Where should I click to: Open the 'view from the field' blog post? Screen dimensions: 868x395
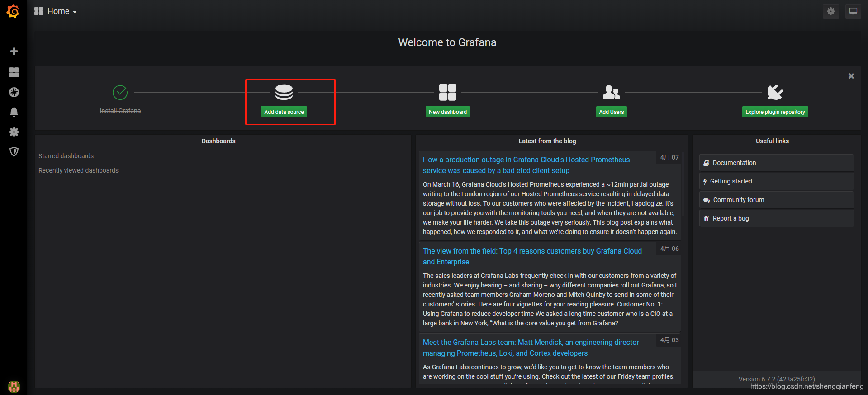532,257
